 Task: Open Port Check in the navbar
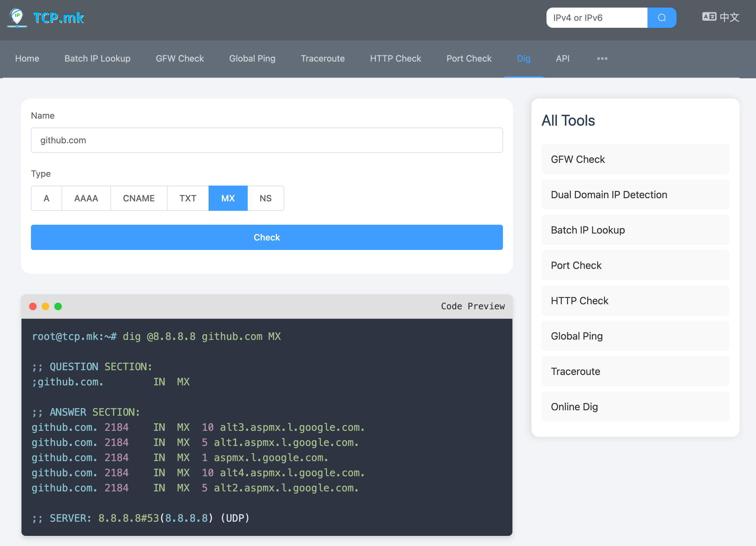pyautogui.click(x=469, y=59)
